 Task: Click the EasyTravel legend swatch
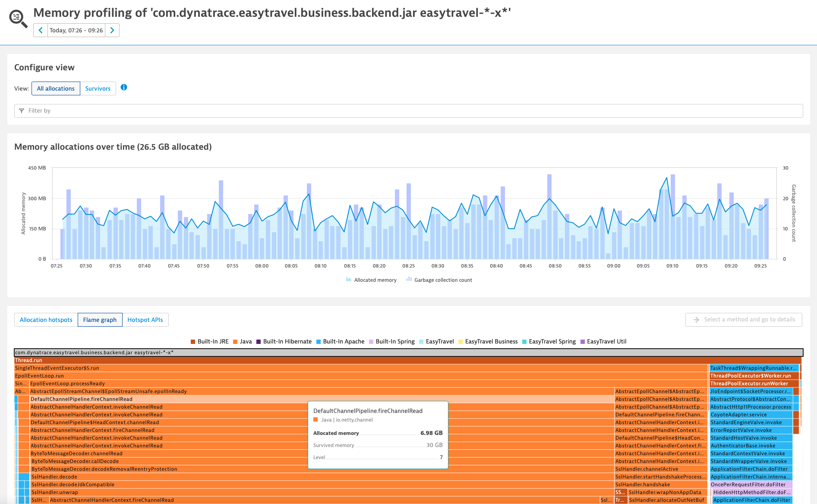[421, 342]
